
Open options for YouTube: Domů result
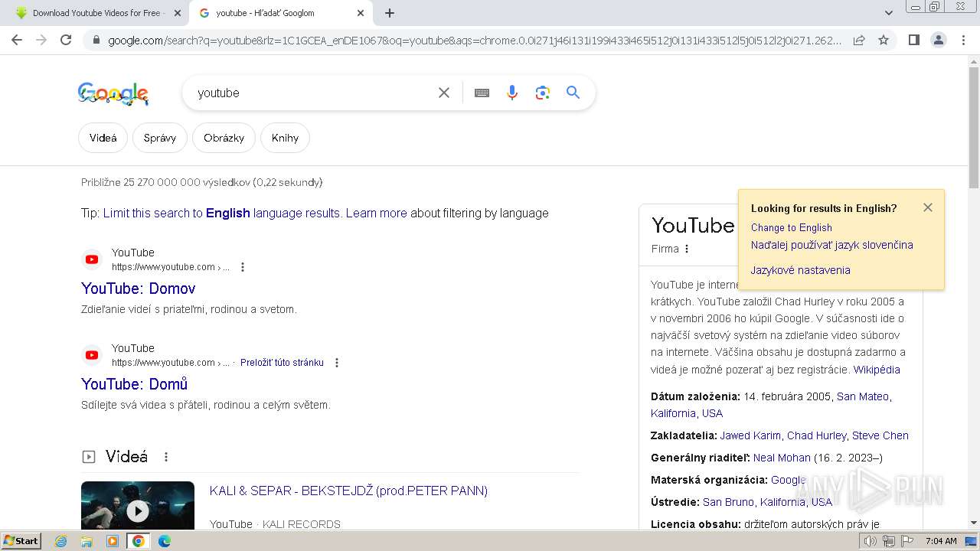(x=336, y=363)
